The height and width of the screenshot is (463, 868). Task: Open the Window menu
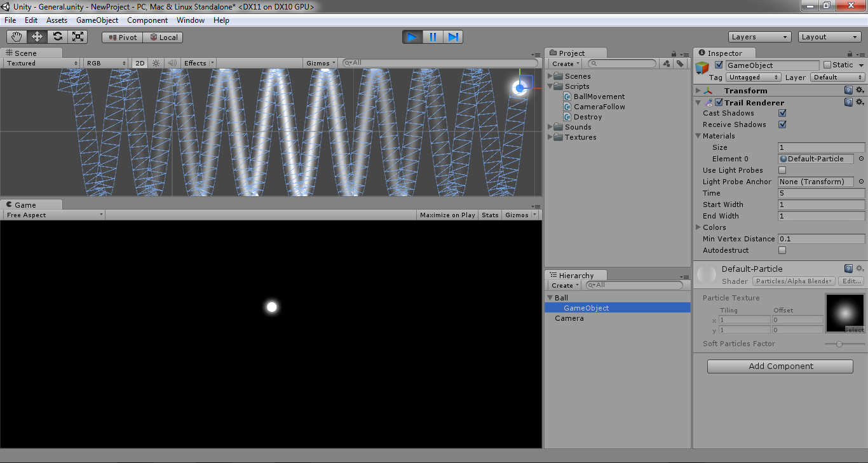click(x=191, y=20)
